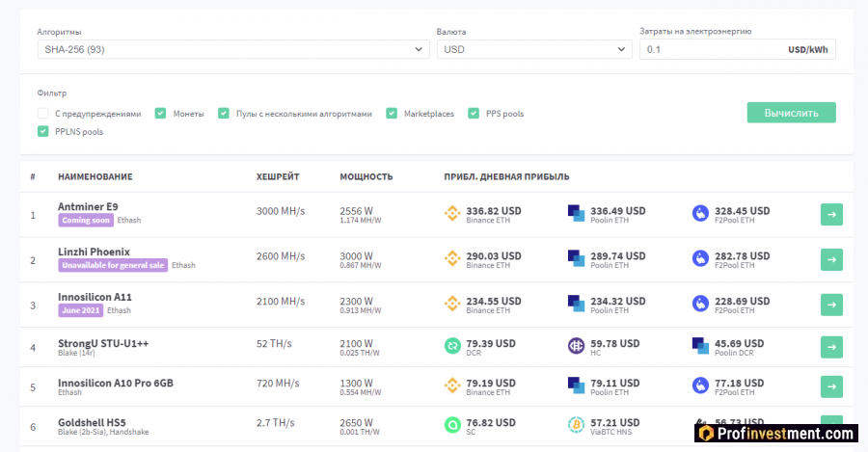Viewport: 868px width, 452px height.
Task: Click Binance ETH icon in Antminer E9 row
Action: pyautogui.click(x=452, y=214)
